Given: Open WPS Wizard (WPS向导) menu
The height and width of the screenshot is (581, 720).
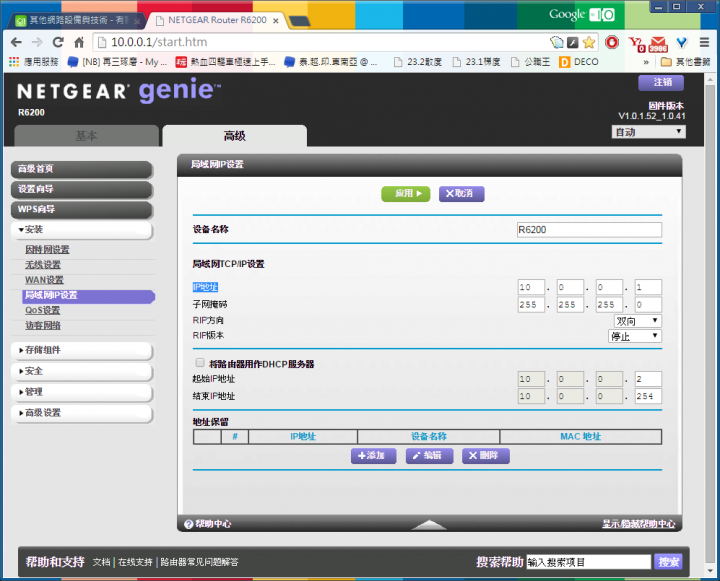Looking at the screenshot, I should [x=82, y=209].
